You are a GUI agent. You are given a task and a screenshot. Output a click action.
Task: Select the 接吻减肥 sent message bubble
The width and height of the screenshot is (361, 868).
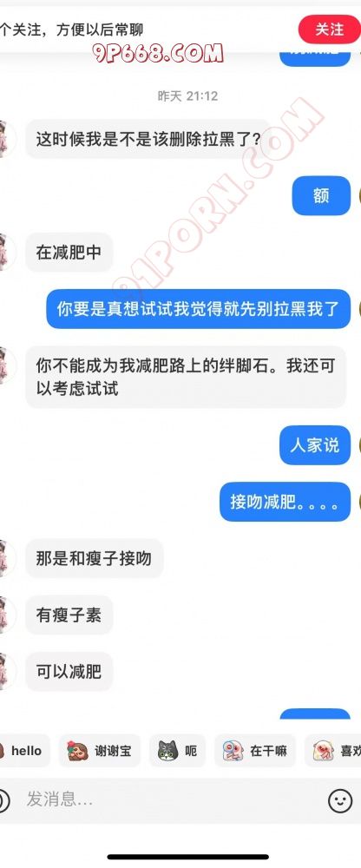286,502
